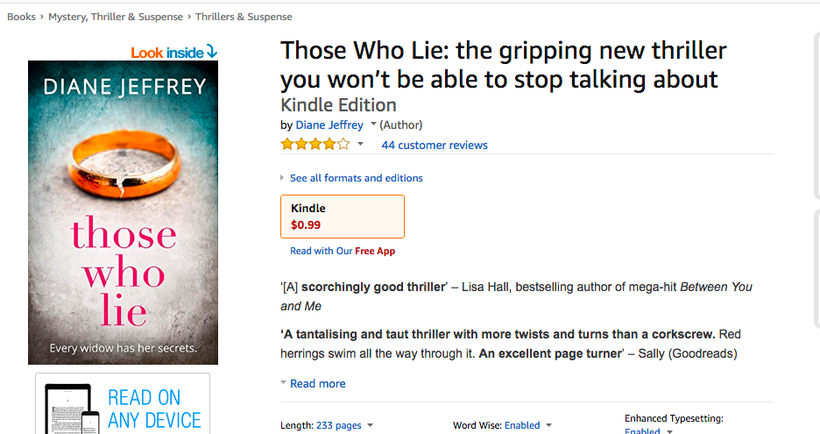Open the 44 customer reviews link
Viewport: 820px width, 434px height.
(435, 145)
